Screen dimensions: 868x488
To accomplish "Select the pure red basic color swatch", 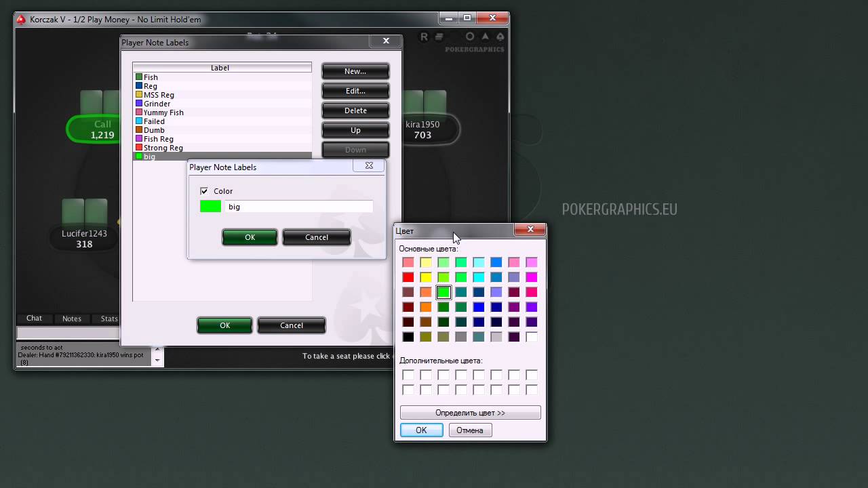I will 408,277.
